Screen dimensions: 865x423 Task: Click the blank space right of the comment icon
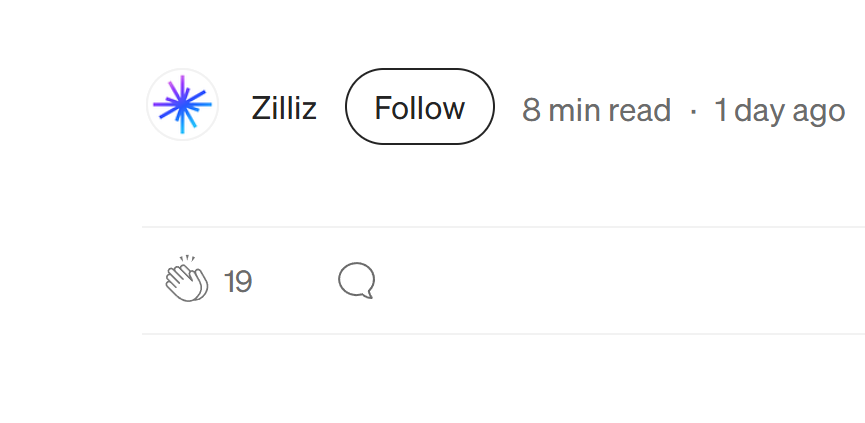600,280
